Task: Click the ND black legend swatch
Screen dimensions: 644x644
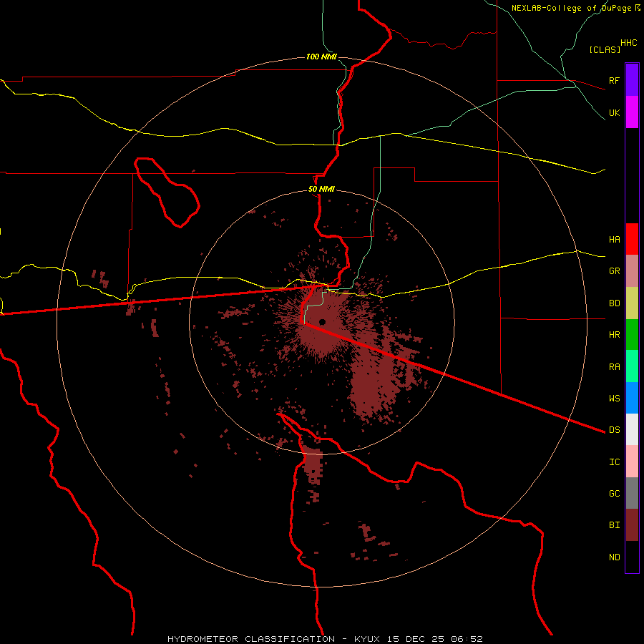Action: [x=632, y=557]
